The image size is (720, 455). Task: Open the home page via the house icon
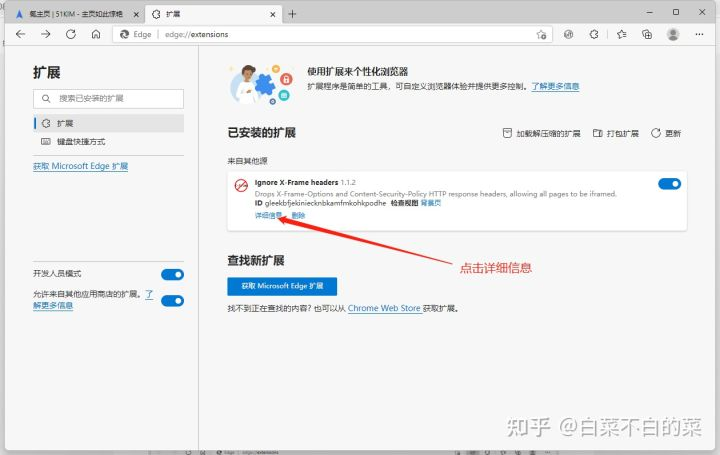[96, 34]
